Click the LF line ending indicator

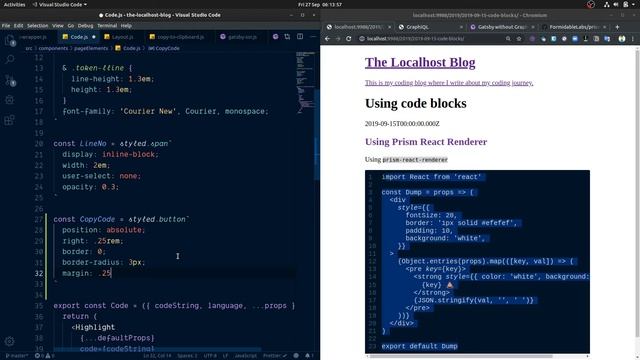click(x=225, y=356)
